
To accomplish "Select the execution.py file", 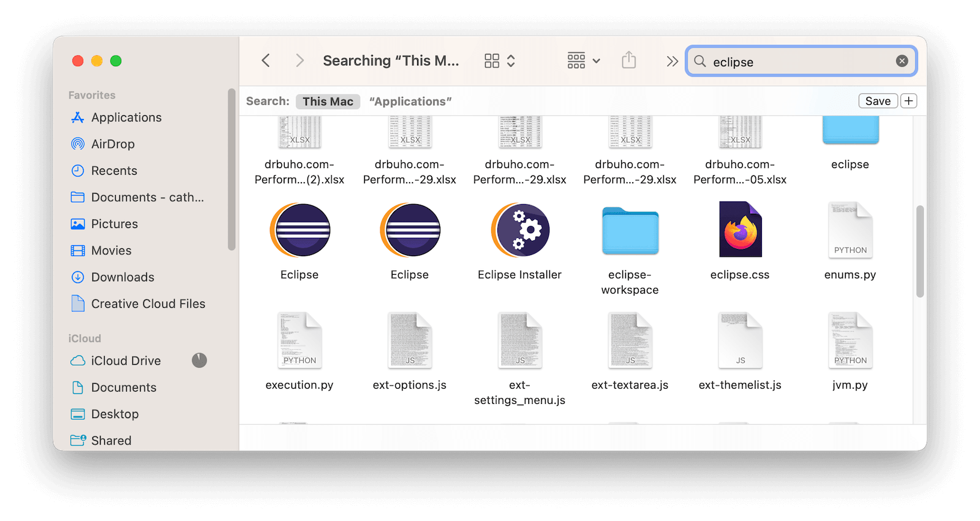I will pos(300,340).
